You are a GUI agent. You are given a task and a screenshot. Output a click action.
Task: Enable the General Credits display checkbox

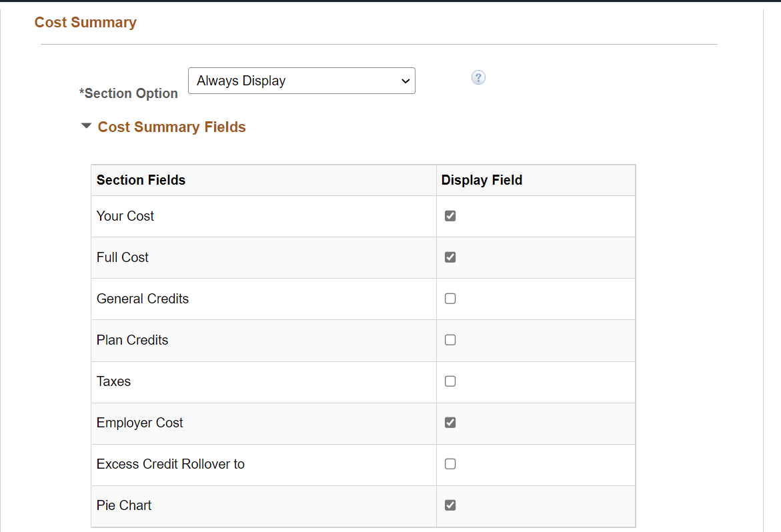tap(450, 299)
